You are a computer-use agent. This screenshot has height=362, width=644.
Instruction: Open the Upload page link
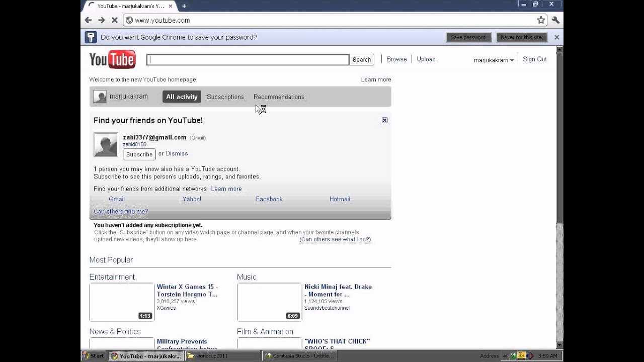pos(426,59)
